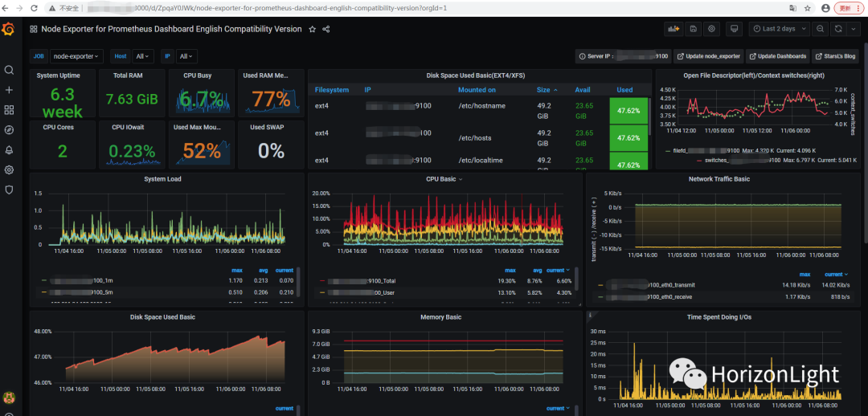This screenshot has height=416, width=868.
Task: Star the dashboard as favorite
Action: tap(312, 29)
